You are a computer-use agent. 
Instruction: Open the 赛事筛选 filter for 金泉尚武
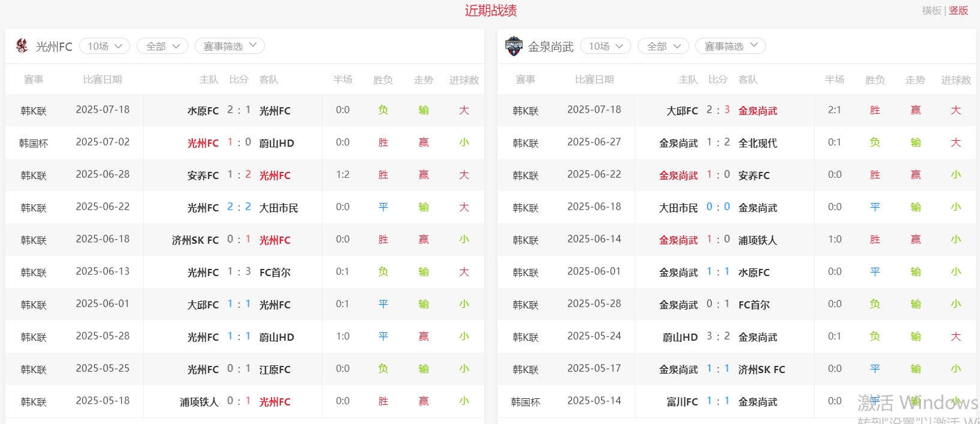click(x=731, y=46)
